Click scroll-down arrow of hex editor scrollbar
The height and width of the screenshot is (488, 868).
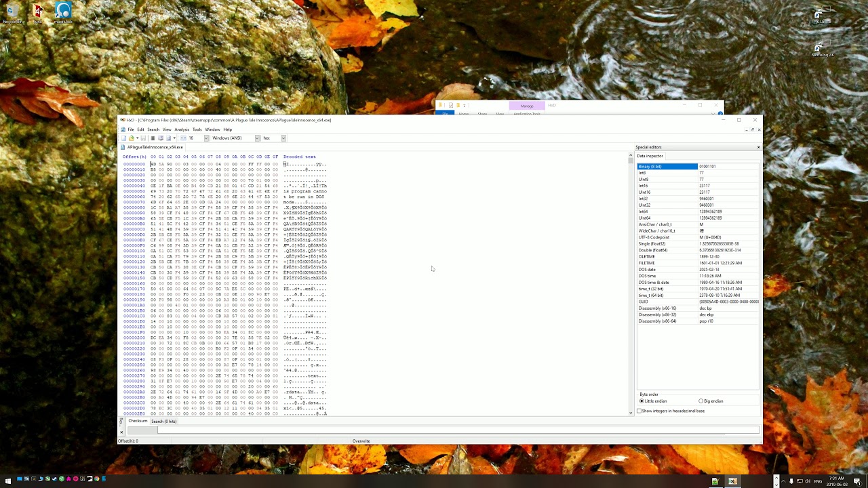point(631,412)
